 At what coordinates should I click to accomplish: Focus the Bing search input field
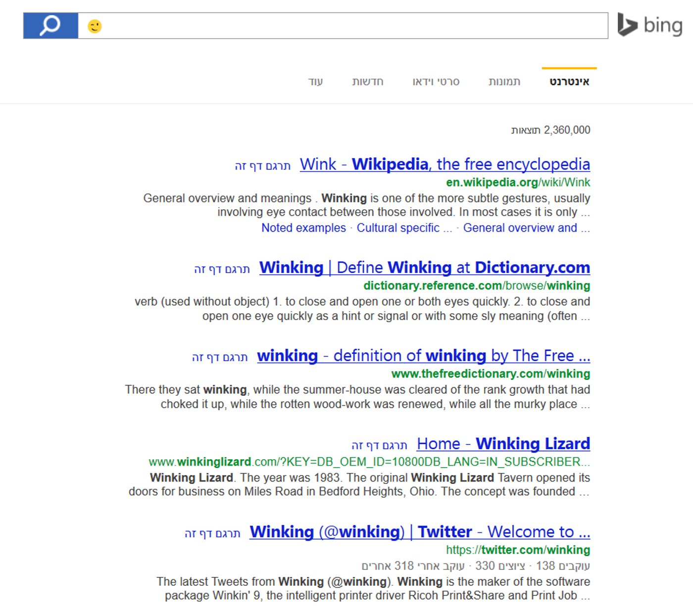tap(343, 26)
